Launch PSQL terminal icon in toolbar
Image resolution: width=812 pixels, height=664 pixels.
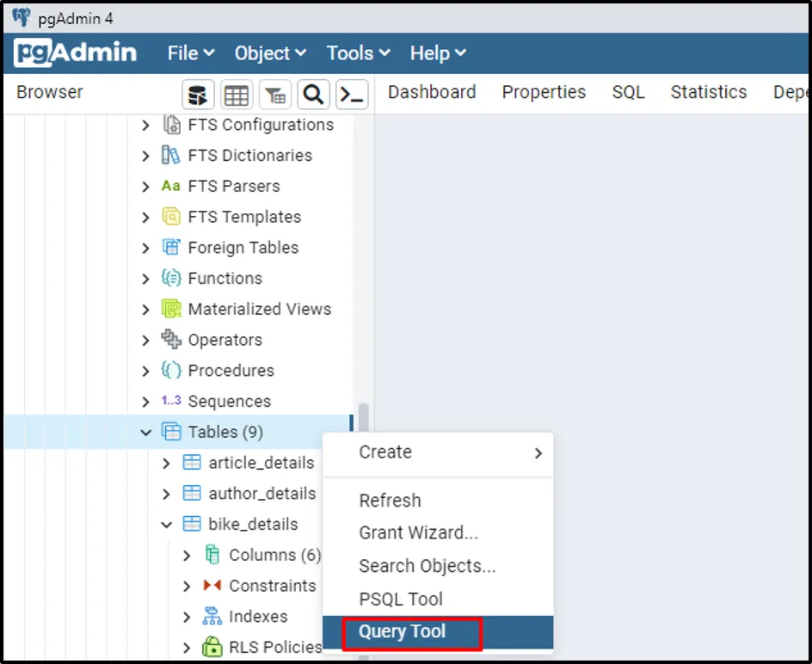pos(352,95)
